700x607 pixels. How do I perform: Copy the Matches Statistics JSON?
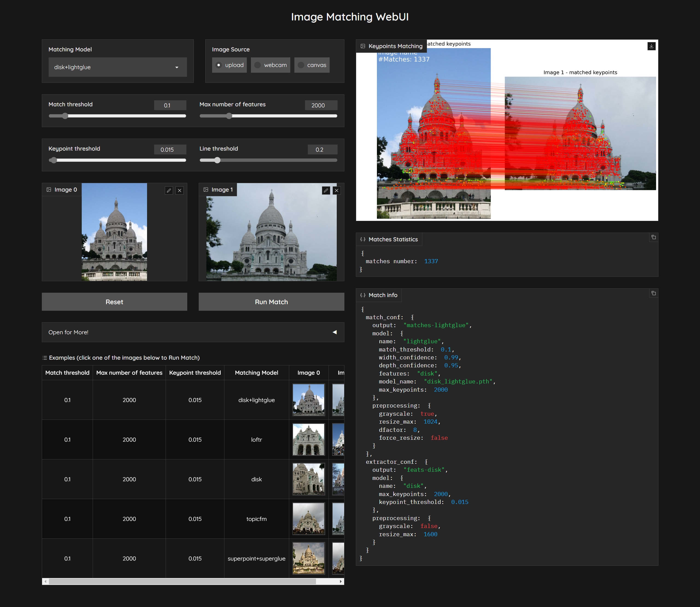(x=654, y=237)
